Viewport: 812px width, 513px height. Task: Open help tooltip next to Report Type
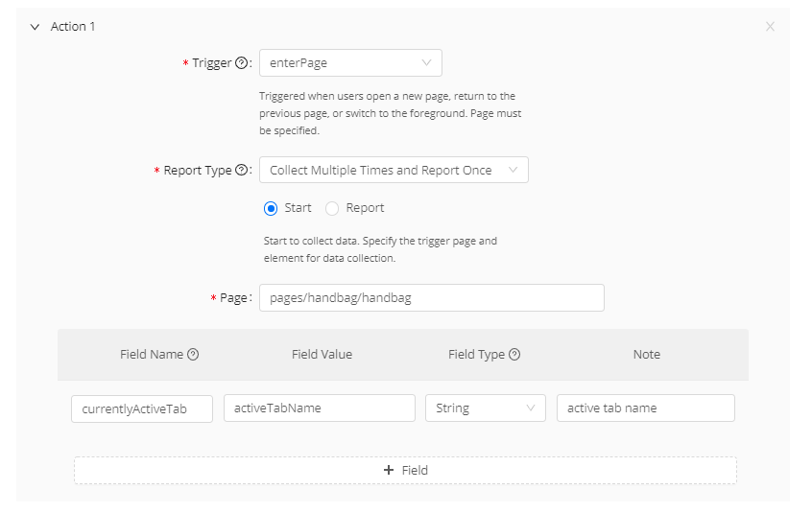pyautogui.click(x=242, y=171)
